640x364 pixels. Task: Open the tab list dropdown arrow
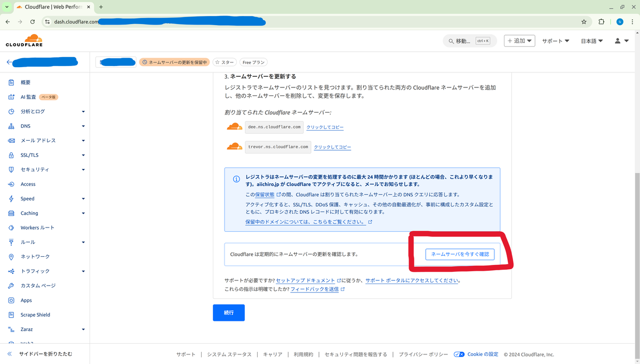pyautogui.click(x=6, y=7)
